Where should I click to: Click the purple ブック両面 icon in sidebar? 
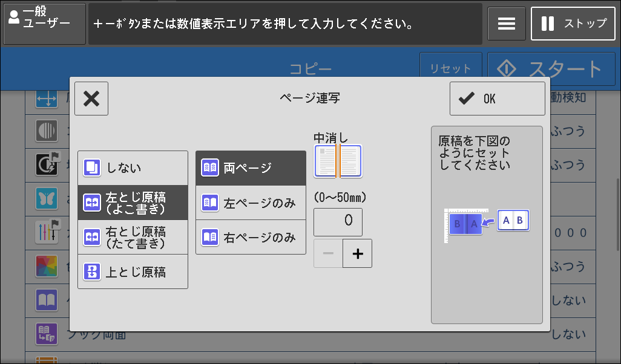(47, 333)
